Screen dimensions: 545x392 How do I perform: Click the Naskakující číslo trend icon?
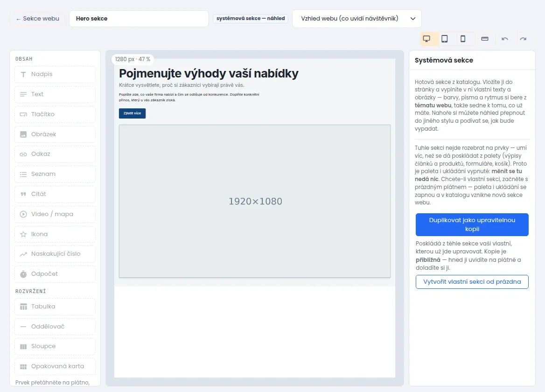[x=23, y=254]
